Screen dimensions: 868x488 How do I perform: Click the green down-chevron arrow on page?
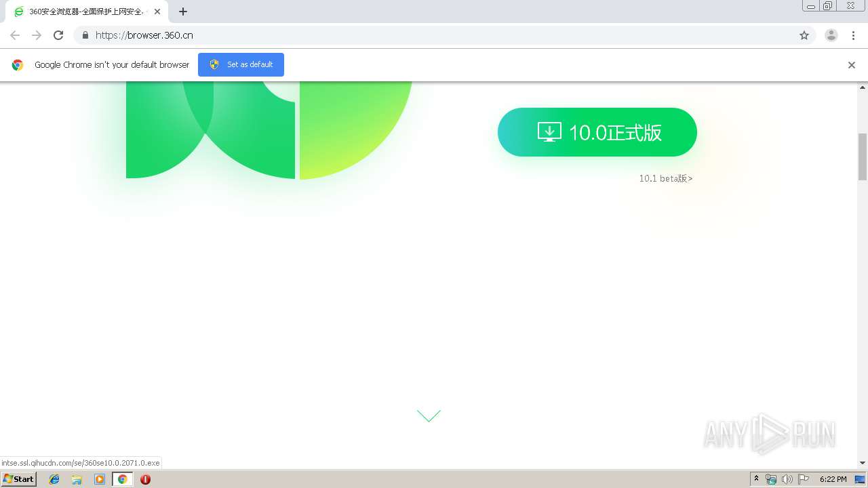tap(429, 415)
